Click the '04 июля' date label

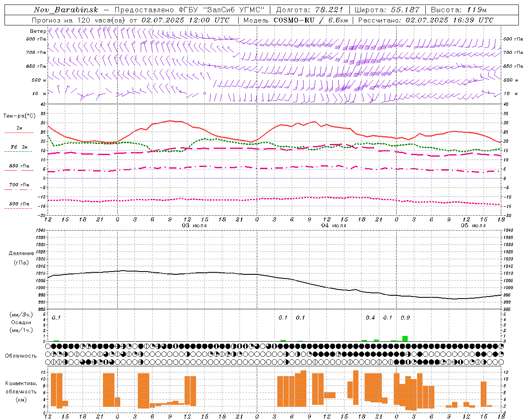334,226
